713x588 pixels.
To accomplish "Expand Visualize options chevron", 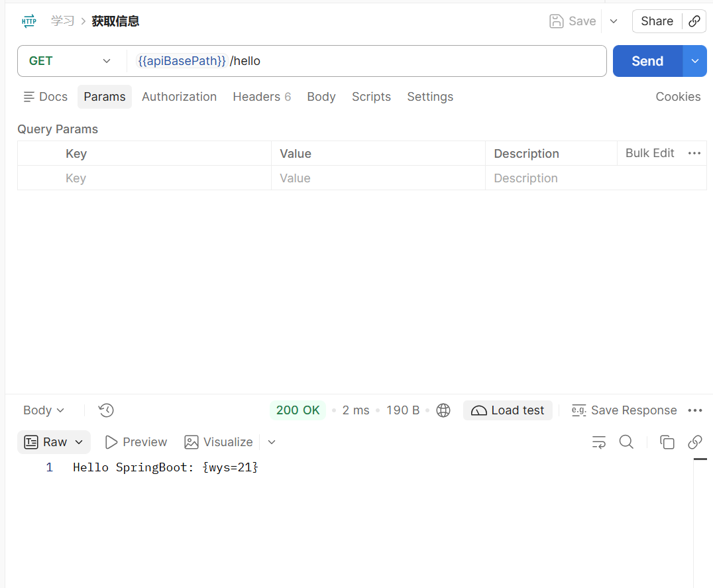I will 272,442.
